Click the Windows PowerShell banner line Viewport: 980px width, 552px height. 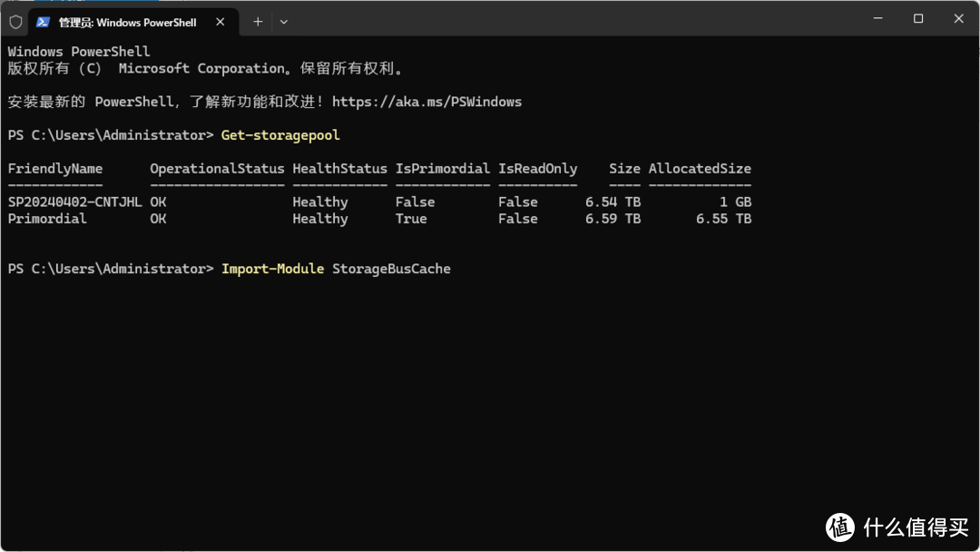(x=79, y=52)
